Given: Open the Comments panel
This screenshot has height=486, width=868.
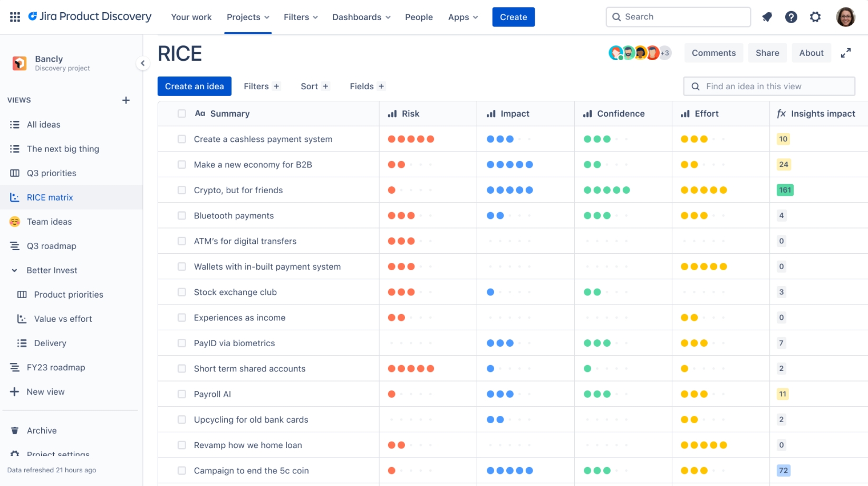Looking at the screenshot, I should [713, 53].
